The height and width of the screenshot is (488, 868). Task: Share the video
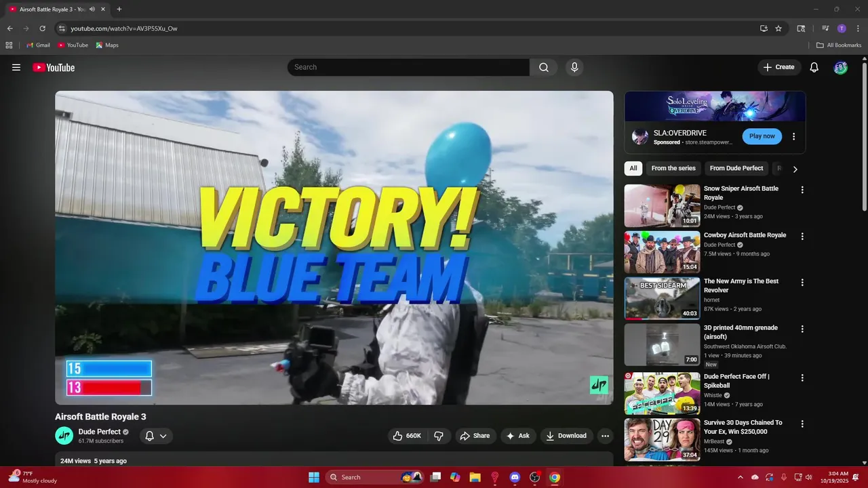(475, 436)
